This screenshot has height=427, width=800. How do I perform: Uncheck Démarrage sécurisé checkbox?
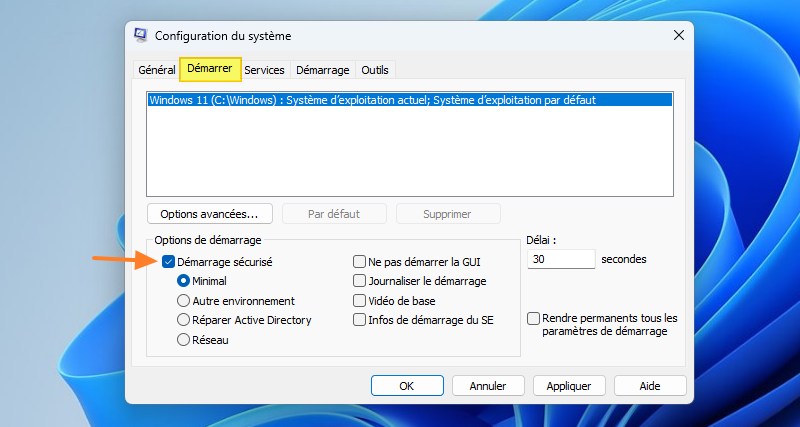169,262
